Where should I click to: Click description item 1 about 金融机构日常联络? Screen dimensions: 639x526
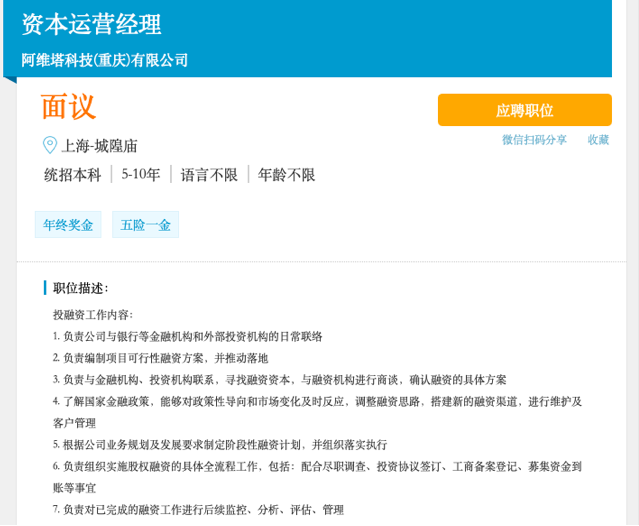[x=188, y=336]
